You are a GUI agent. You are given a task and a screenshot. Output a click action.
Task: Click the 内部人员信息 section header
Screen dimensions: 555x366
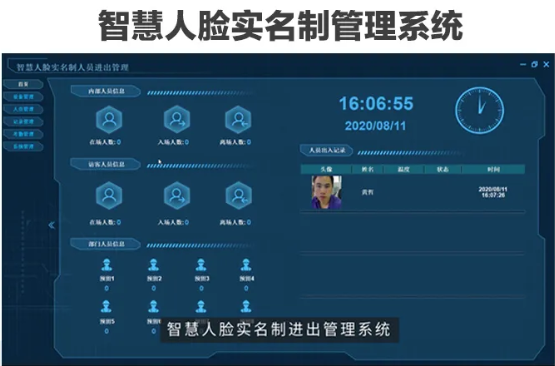pyautogui.click(x=105, y=91)
